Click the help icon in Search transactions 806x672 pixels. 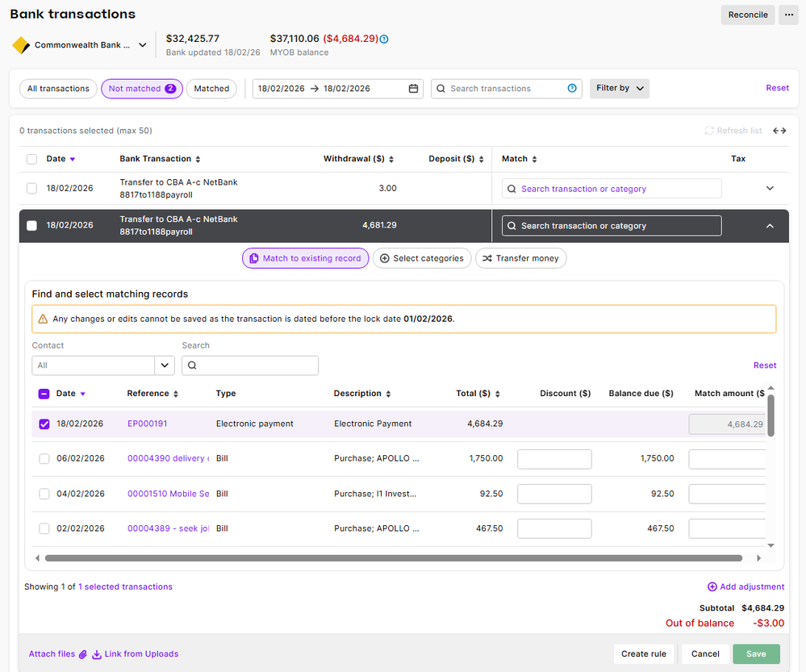point(572,89)
